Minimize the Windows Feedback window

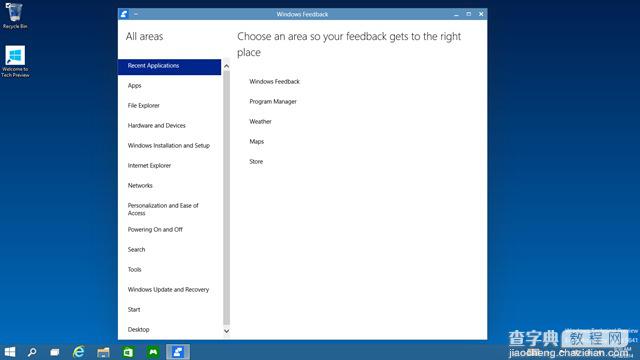(456, 14)
